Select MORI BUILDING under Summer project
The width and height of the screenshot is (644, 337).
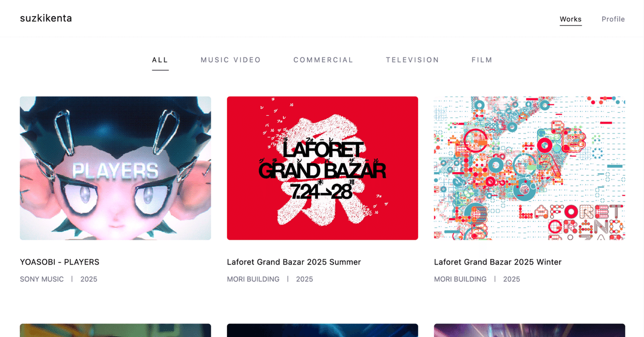coord(253,279)
